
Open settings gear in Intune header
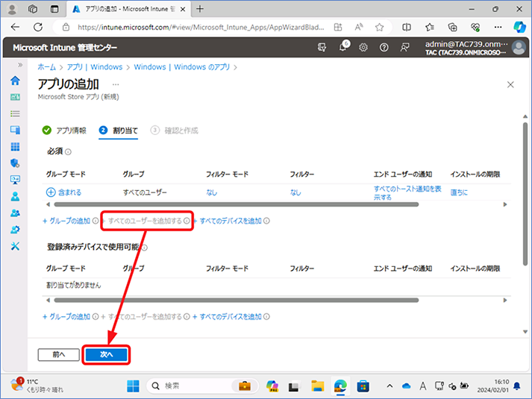pyautogui.click(x=363, y=48)
